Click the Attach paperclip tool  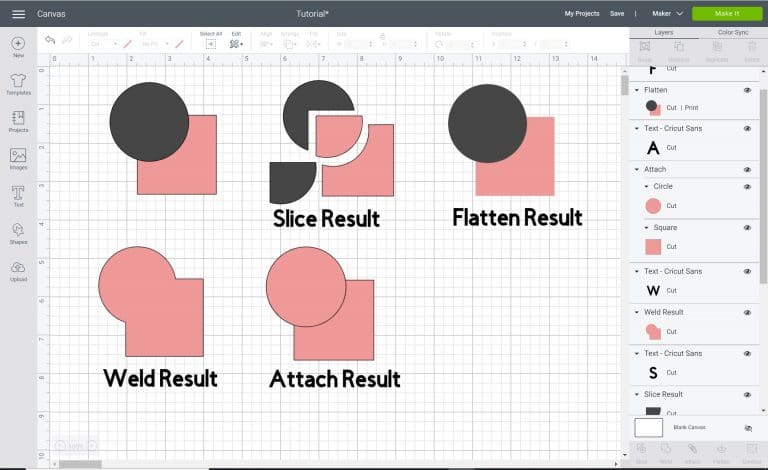692,448
